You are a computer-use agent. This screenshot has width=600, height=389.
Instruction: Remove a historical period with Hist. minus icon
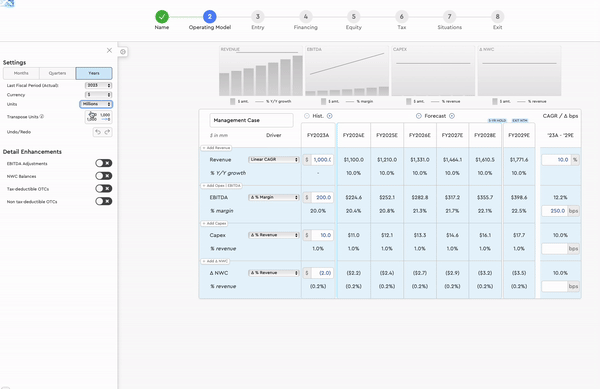tap(307, 116)
